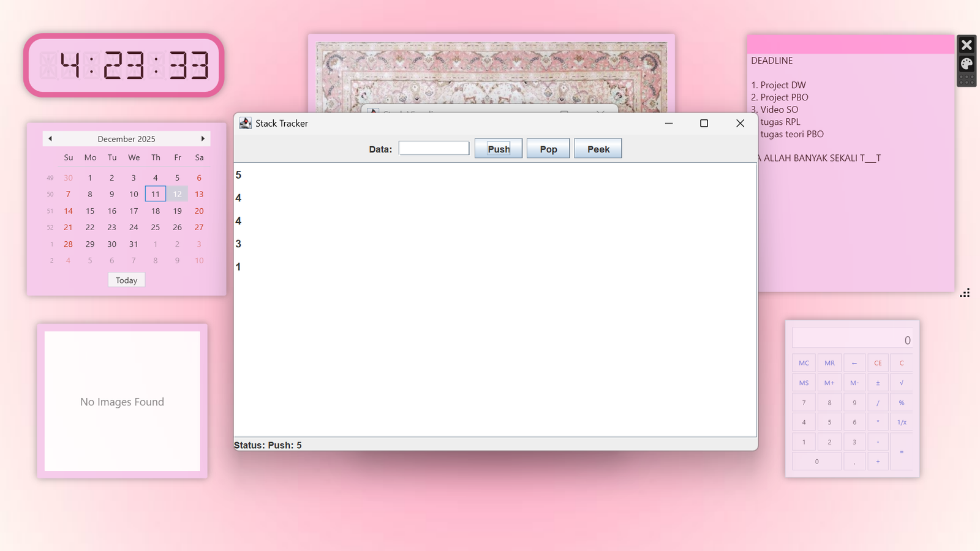Peek at the top stack value
The height and width of the screenshot is (551, 980).
[x=598, y=149]
